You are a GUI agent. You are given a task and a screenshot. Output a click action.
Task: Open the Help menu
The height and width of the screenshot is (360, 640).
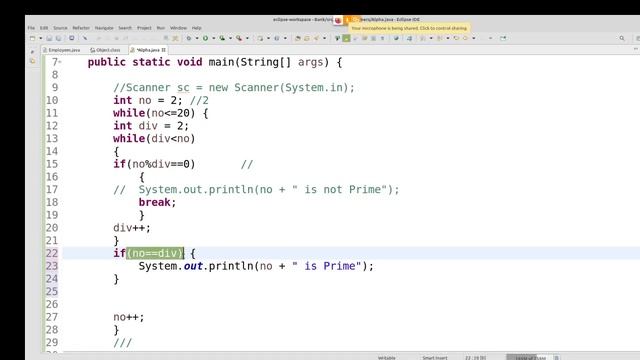[196, 28]
